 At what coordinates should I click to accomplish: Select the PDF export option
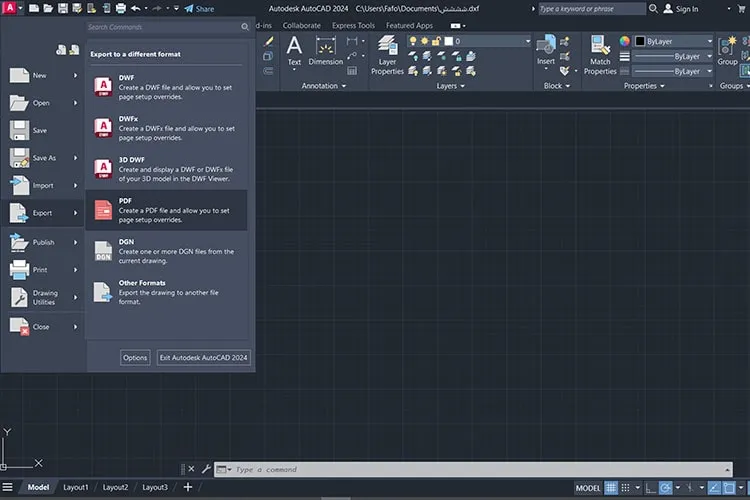(x=166, y=210)
